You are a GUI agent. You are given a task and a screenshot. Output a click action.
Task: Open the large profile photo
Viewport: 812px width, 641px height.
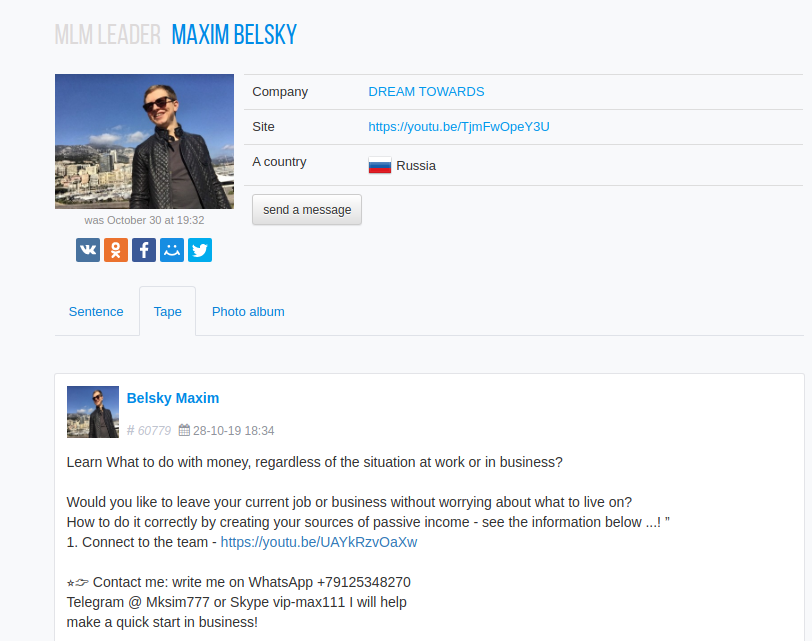(144, 141)
